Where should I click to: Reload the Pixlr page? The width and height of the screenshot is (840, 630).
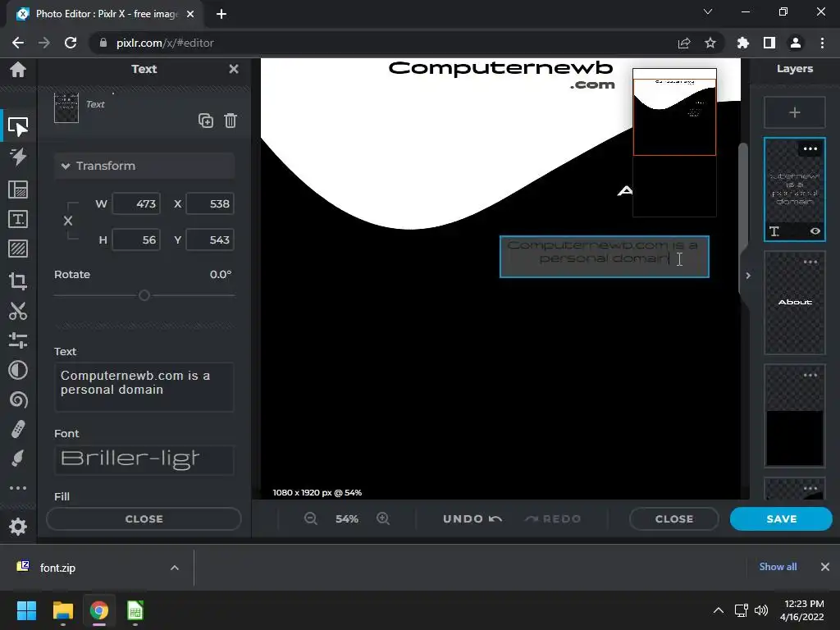click(71, 43)
